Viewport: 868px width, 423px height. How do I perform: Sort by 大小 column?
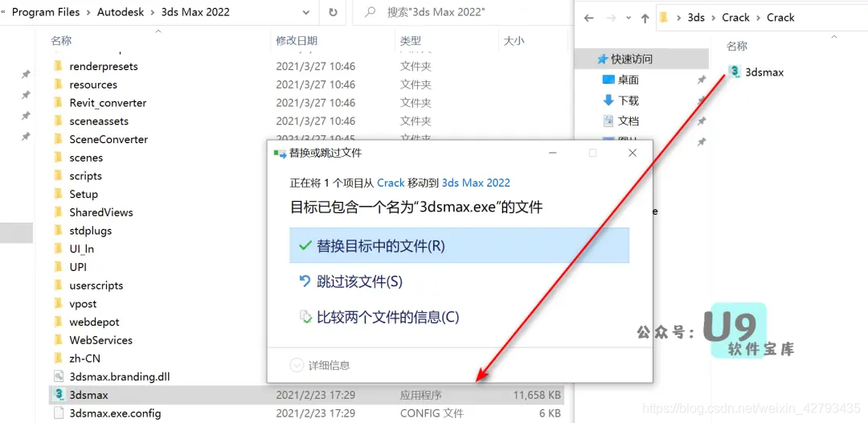point(514,40)
